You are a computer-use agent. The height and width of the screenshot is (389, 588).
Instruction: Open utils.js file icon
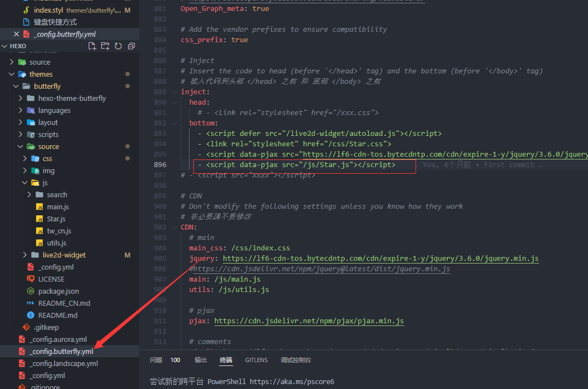coord(39,243)
